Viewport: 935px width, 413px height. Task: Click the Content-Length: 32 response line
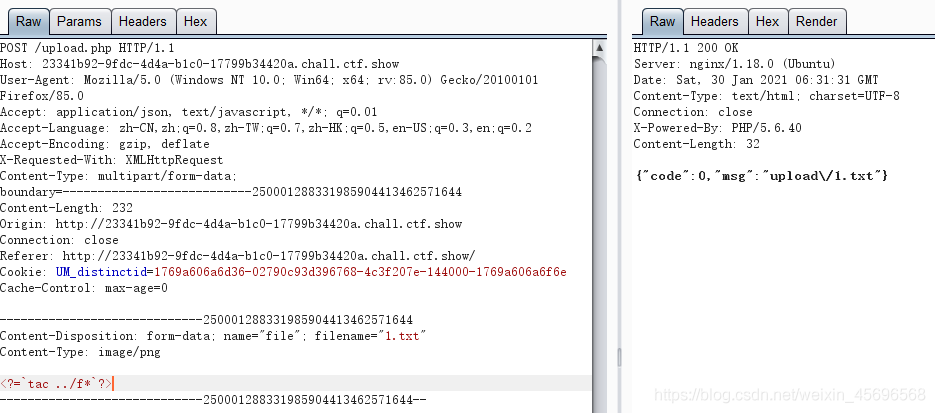point(696,144)
